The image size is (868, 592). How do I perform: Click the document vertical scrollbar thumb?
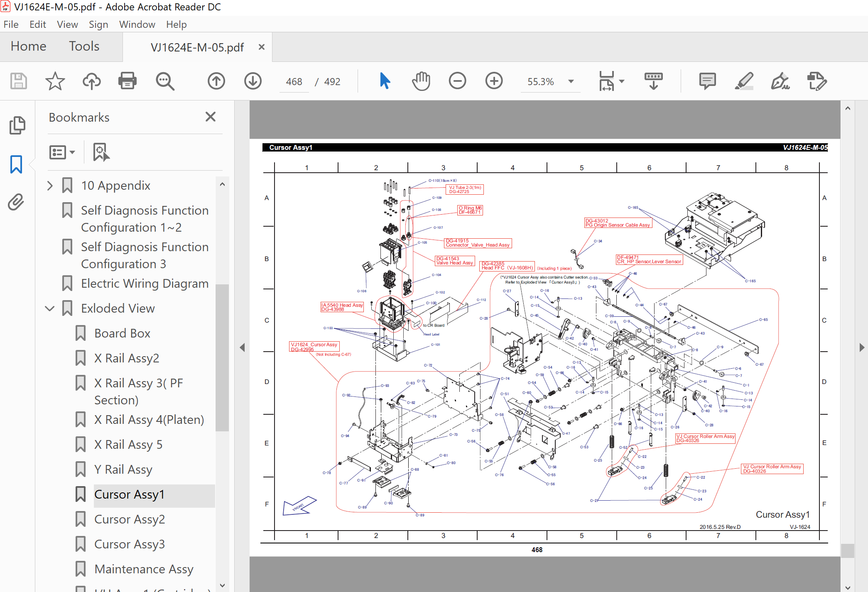tap(848, 551)
